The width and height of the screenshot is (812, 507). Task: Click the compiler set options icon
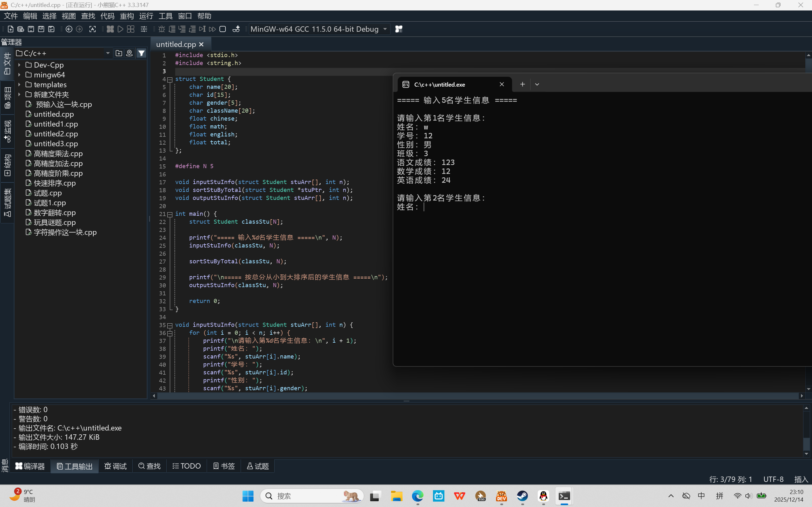(399, 29)
